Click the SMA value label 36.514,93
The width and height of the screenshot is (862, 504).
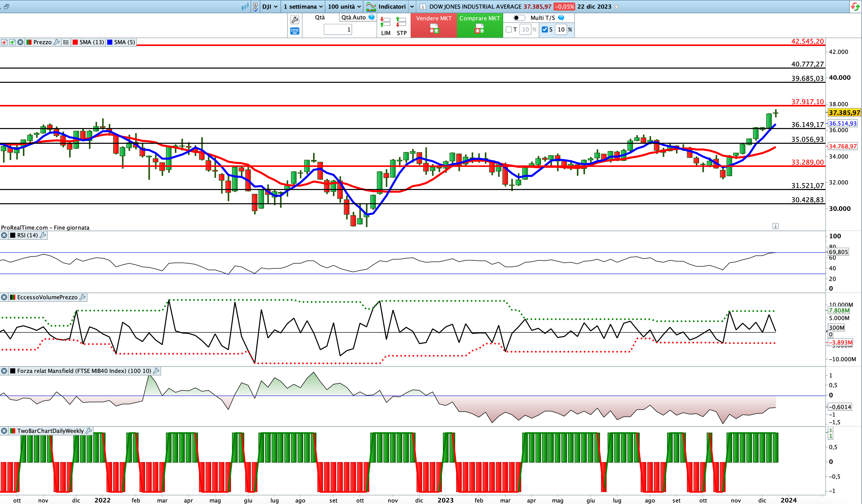(842, 123)
